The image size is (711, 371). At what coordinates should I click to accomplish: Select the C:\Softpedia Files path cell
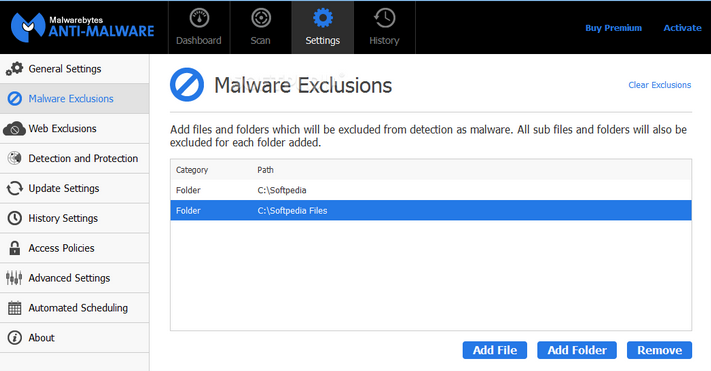pyautogui.click(x=292, y=210)
